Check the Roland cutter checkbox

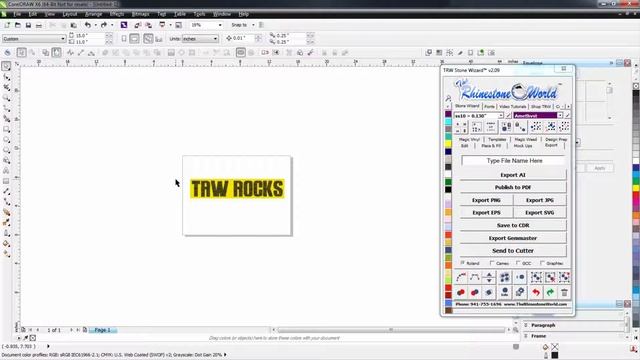(x=462, y=263)
